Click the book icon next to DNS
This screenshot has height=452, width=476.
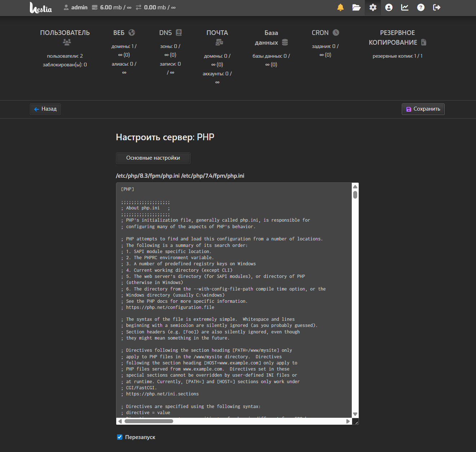click(179, 32)
